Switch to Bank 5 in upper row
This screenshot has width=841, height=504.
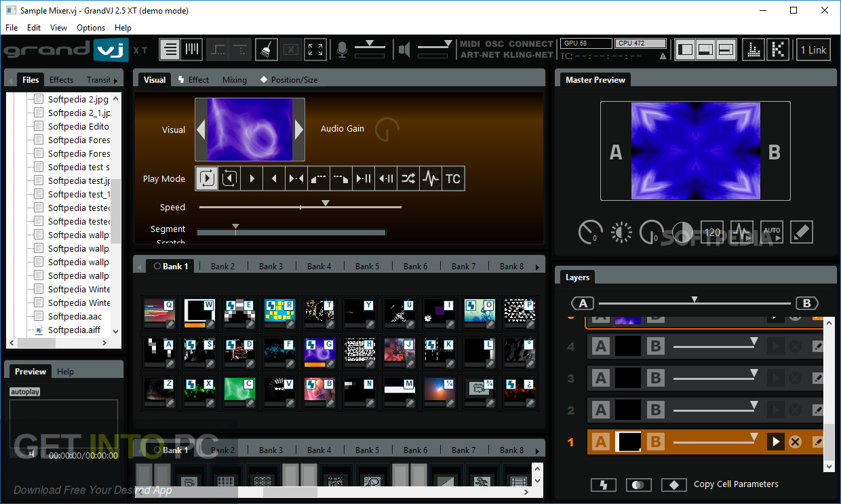368,267
